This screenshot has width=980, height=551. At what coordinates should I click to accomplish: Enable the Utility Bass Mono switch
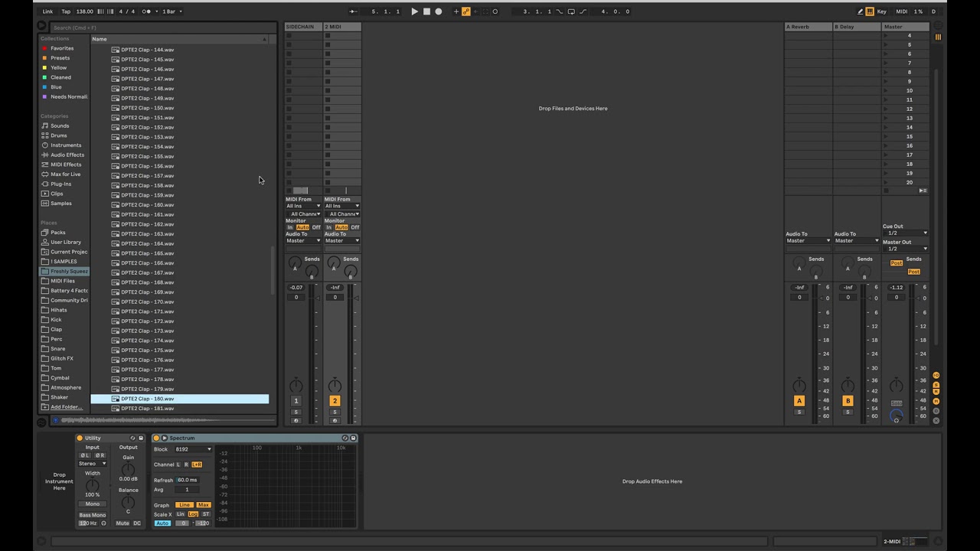(x=92, y=515)
